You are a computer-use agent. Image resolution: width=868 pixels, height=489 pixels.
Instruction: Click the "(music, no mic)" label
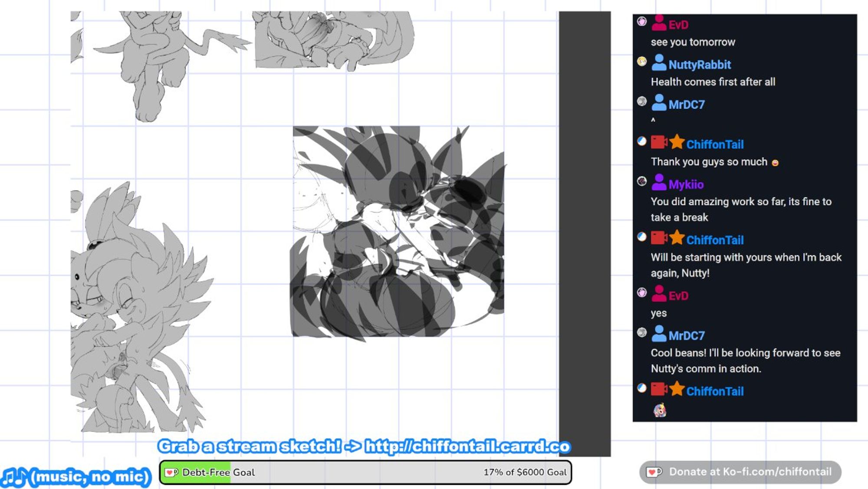click(90, 477)
